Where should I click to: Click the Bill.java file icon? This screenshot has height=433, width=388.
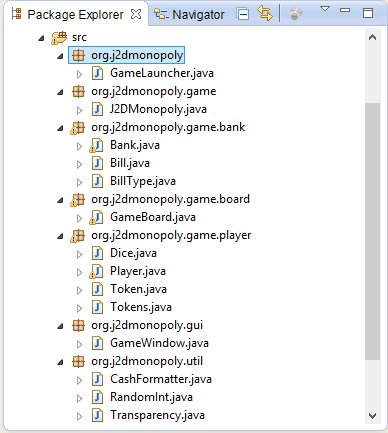tap(97, 163)
